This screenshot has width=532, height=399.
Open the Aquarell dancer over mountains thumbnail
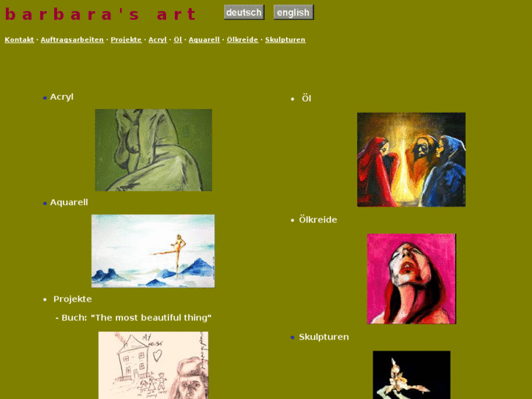[x=153, y=251]
